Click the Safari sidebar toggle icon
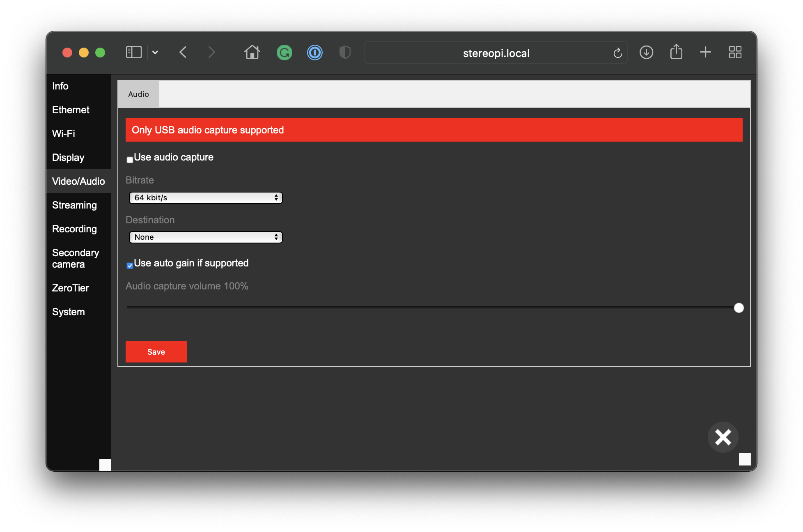803x532 pixels. (x=133, y=53)
